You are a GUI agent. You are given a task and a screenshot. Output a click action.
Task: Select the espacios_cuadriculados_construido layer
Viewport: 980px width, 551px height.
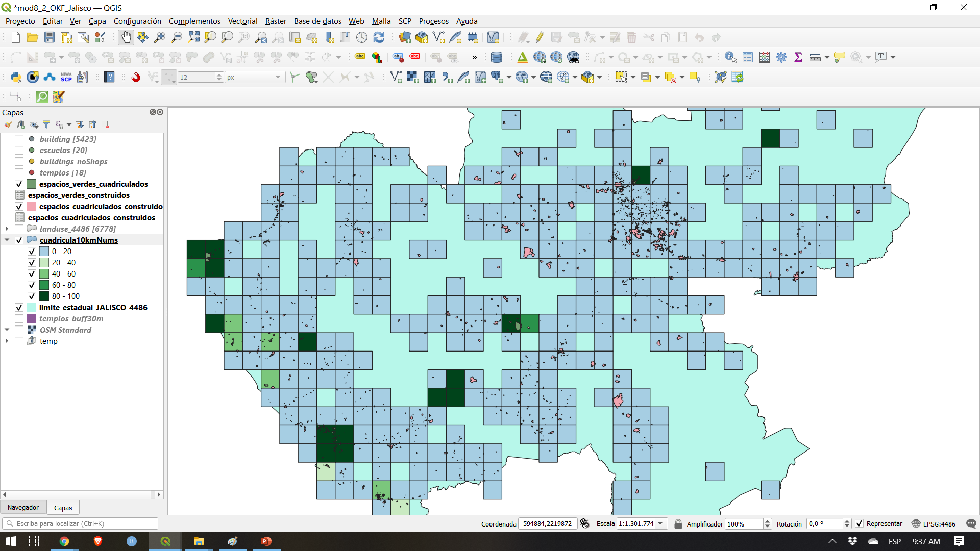pos(101,206)
